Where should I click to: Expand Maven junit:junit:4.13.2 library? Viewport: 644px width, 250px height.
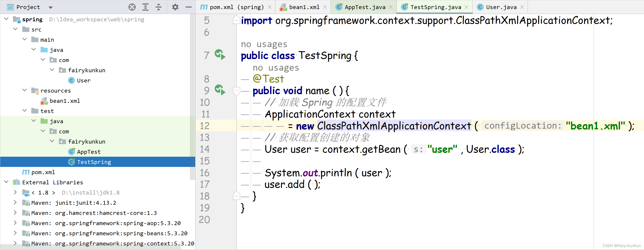(16, 202)
